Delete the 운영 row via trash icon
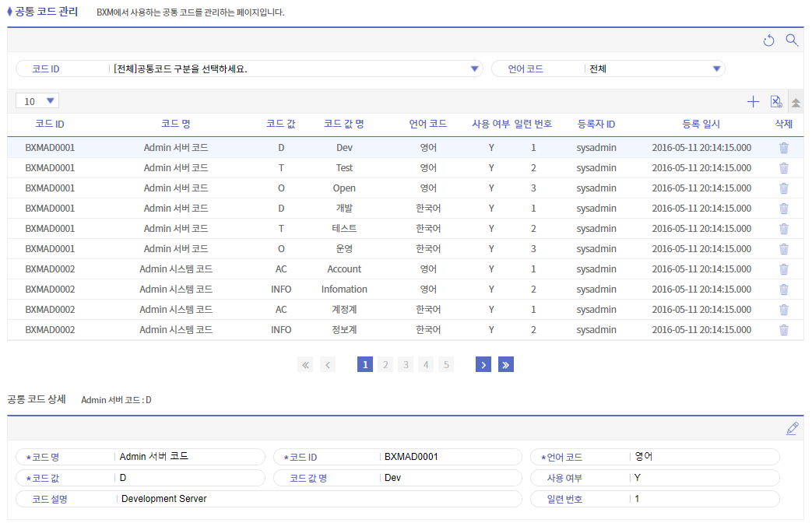Image resolution: width=812 pixels, height=530 pixels. coord(783,249)
